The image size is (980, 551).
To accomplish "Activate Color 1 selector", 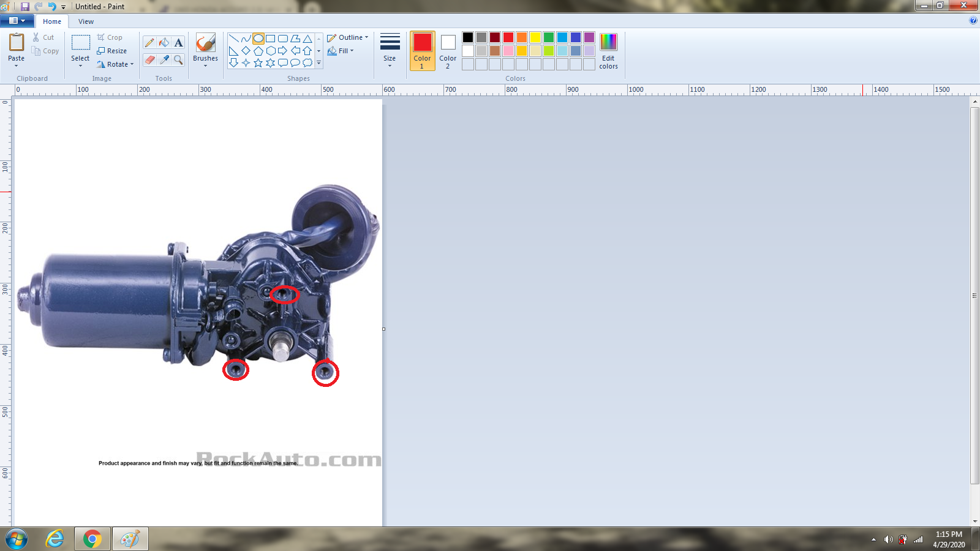I will point(422,51).
